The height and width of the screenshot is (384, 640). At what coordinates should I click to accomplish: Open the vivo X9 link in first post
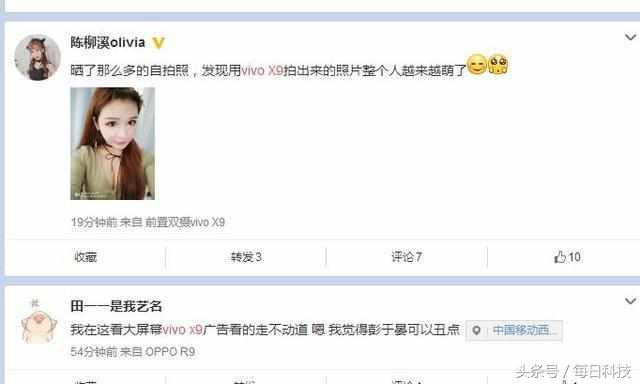(262, 71)
